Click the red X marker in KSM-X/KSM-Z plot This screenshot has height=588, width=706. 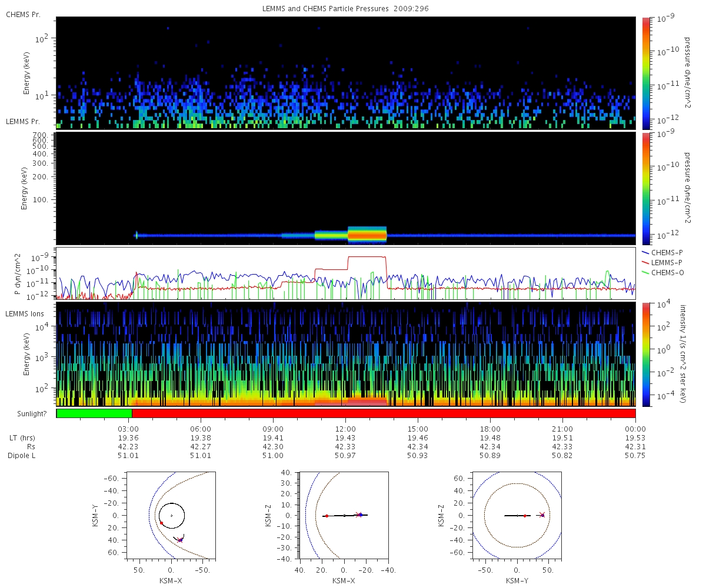click(359, 514)
